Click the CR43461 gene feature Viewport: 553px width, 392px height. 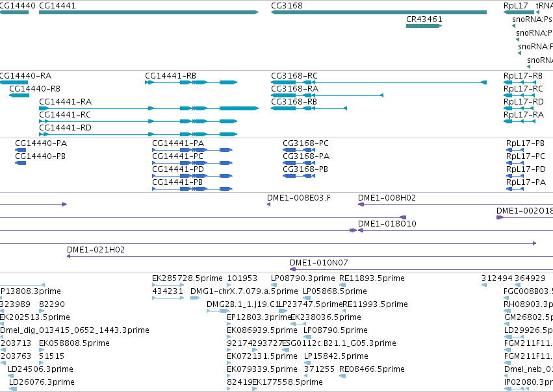click(x=424, y=26)
